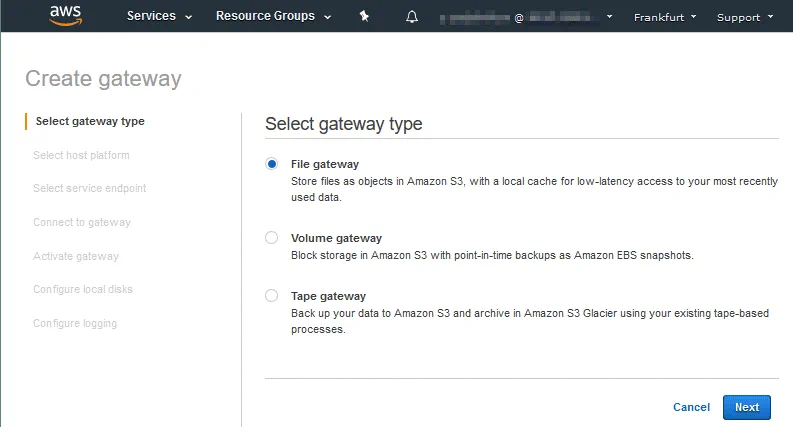This screenshot has height=427, width=793.
Task: Open the Frankfurt region selector
Action: [665, 17]
